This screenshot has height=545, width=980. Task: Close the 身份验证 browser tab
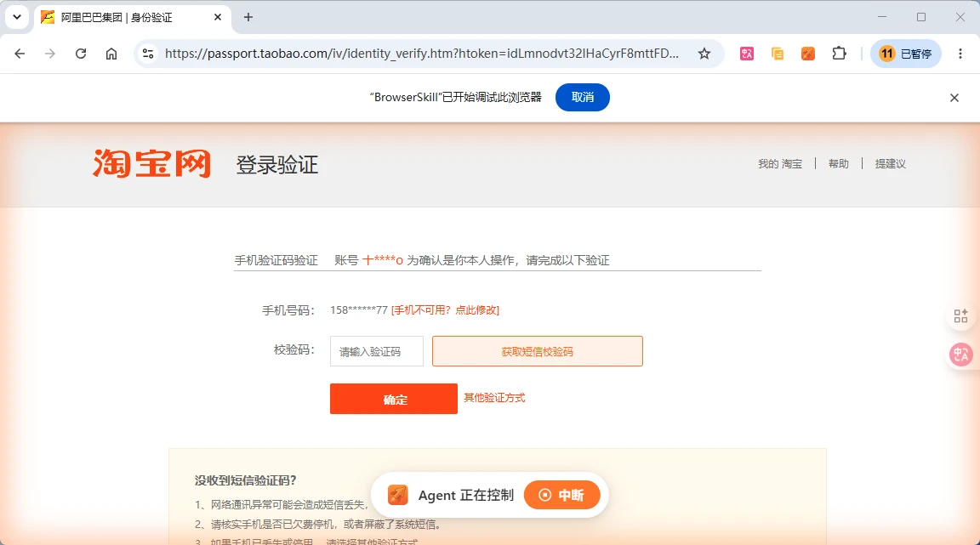point(218,18)
